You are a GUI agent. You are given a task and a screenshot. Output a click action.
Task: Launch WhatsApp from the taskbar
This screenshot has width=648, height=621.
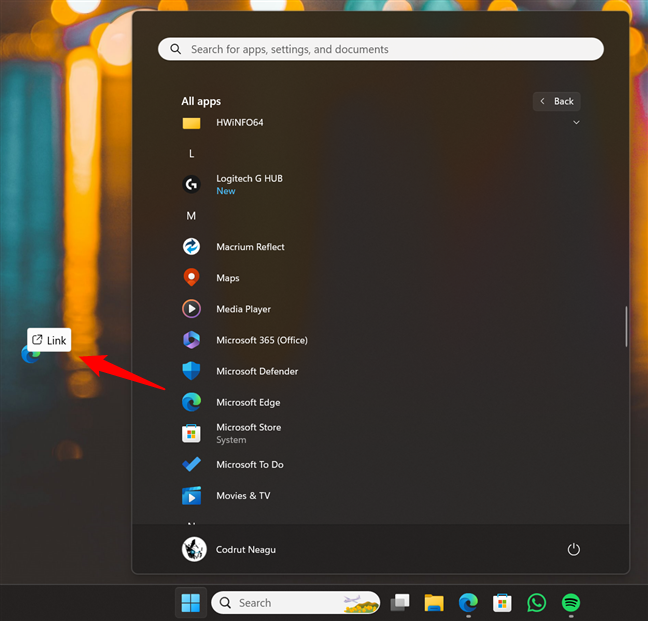pos(536,603)
